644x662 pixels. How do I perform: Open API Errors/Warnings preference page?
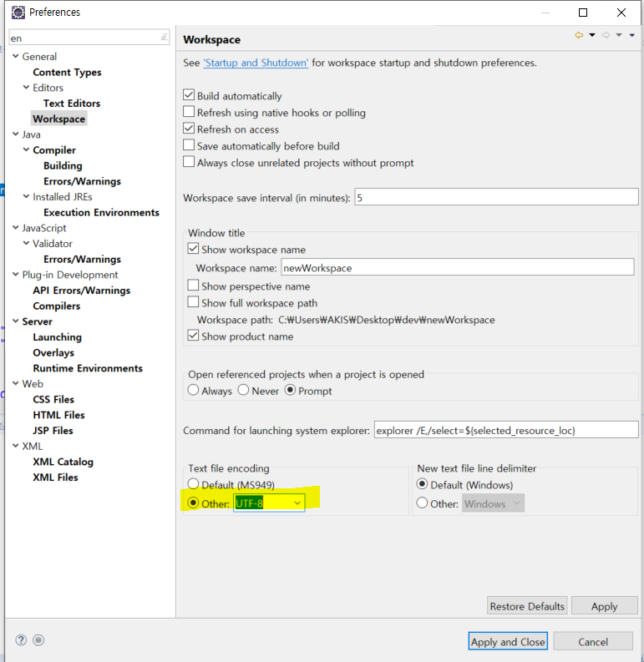pyautogui.click(x=82, y=291)
